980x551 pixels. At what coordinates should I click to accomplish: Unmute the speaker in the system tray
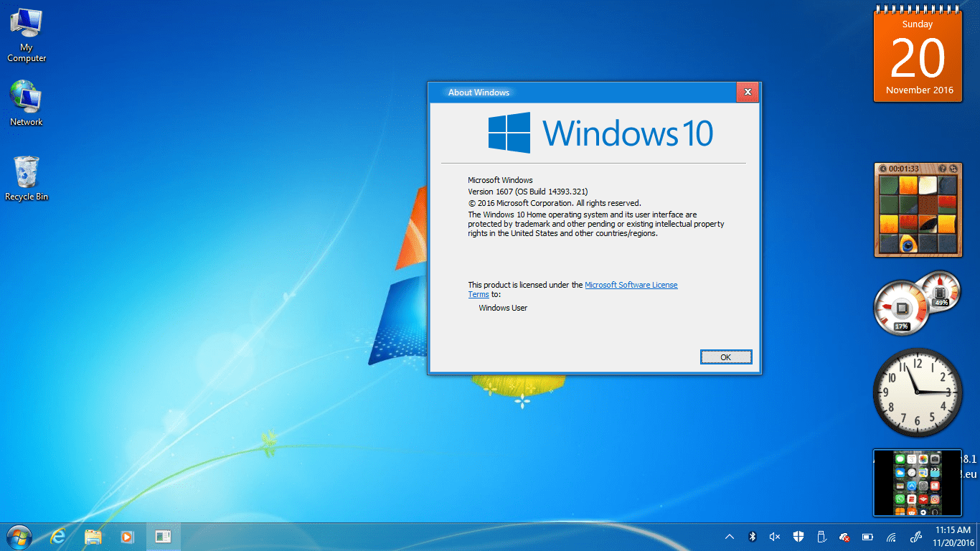point(775,537)
